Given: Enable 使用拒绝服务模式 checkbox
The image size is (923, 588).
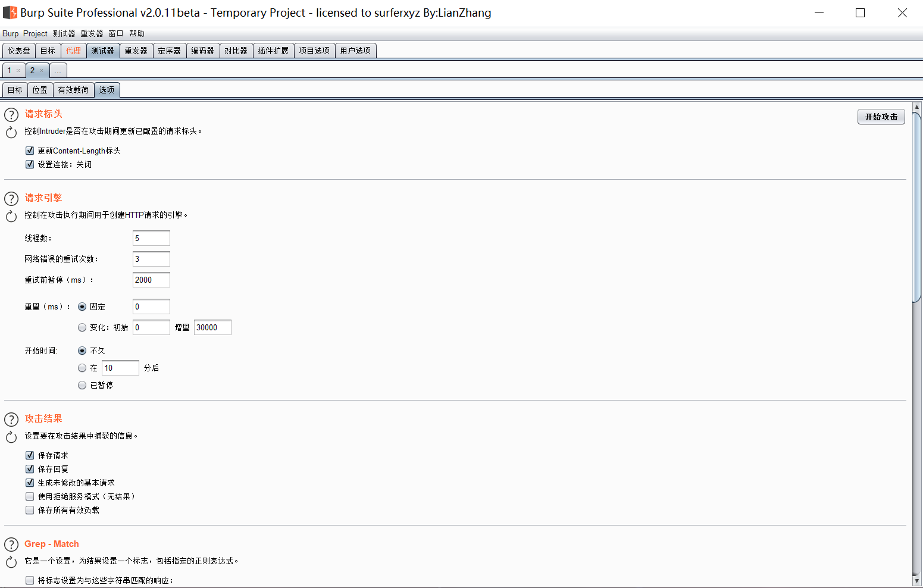Looking at the screenshot, I should coord(30,496).
